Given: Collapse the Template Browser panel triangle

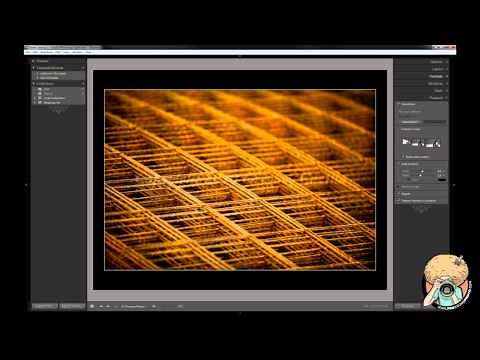Looking at the screenshot, I should pyautogui.click(x=33, y=68).
